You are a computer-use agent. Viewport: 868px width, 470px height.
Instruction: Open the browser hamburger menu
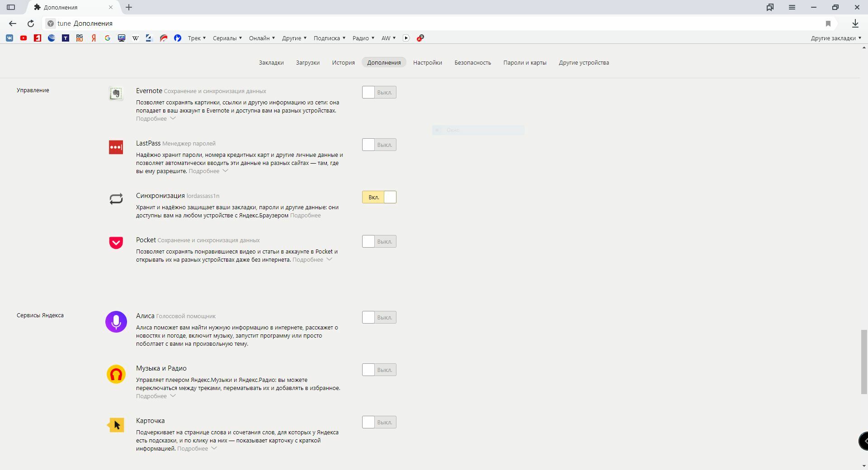pyautogui.click(x=792, y=7)
